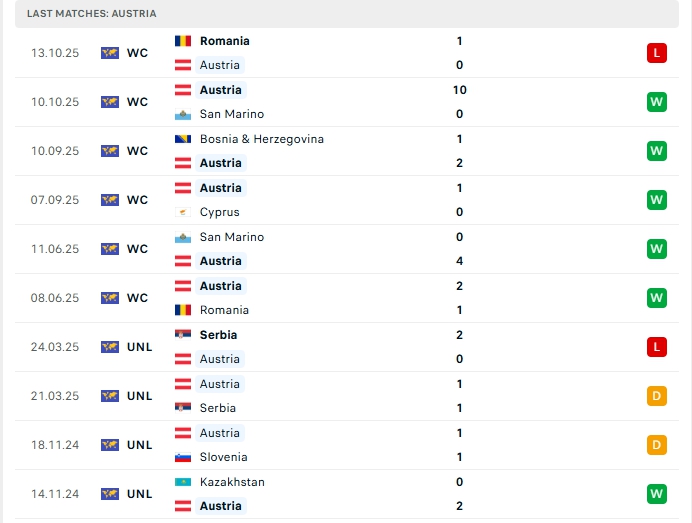Open Bosnia & Herzegovina team link
Image resolution: width=692 pixels, height=523 pixels.
pos(261,139)
